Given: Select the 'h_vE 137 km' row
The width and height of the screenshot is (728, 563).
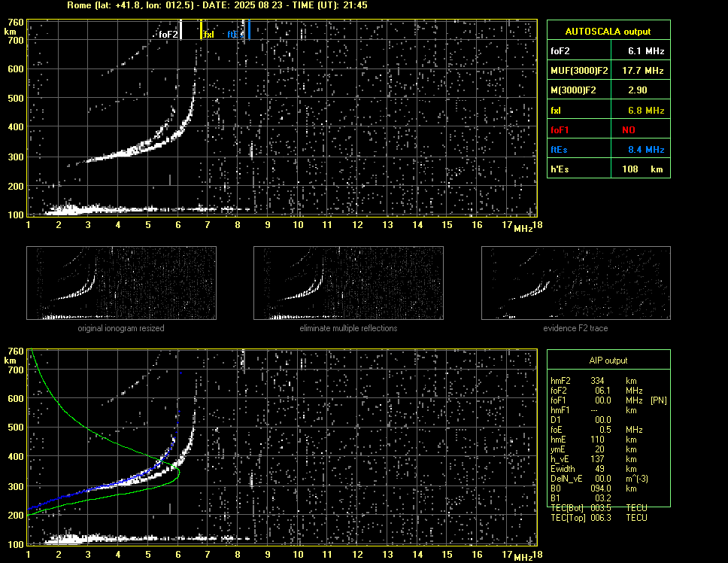Looking at the screenshot, I should [x=593, y=459].
